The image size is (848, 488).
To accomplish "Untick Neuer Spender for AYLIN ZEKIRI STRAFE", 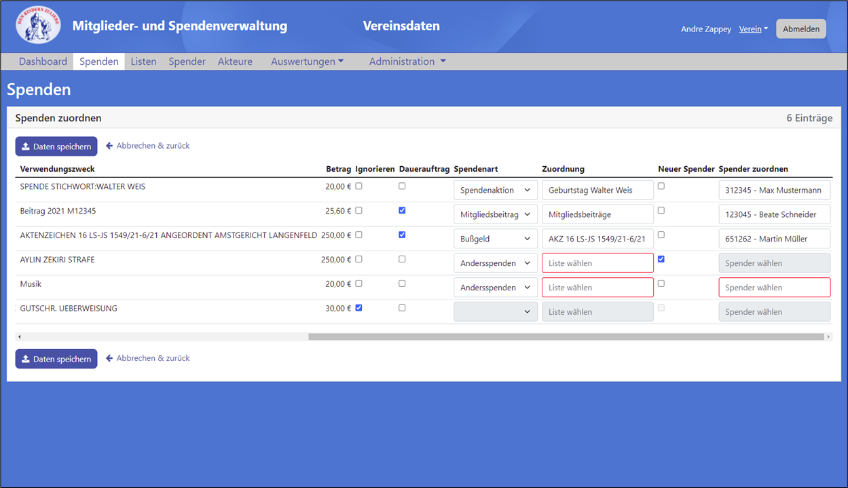I will (661, 259).
